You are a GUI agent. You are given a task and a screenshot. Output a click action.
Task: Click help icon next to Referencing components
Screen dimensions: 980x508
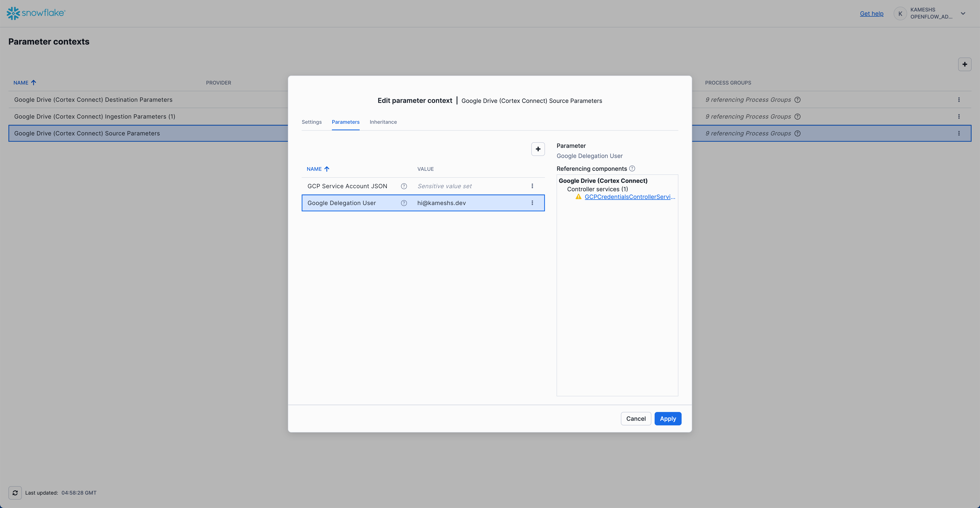tap(632, 169)
